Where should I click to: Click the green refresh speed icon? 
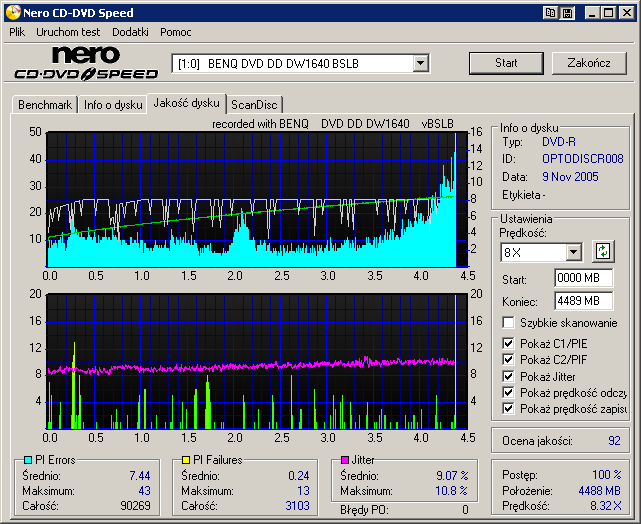[x=603, y=251]
